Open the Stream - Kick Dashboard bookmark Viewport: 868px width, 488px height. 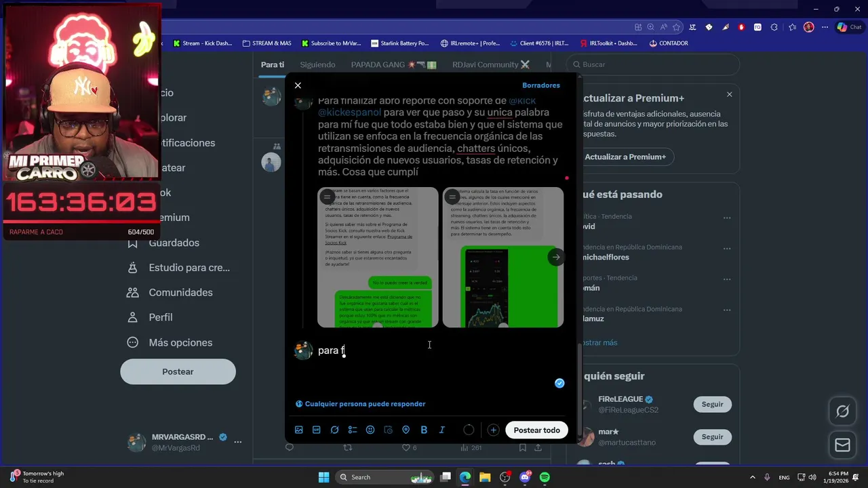(x=202, y=43)
